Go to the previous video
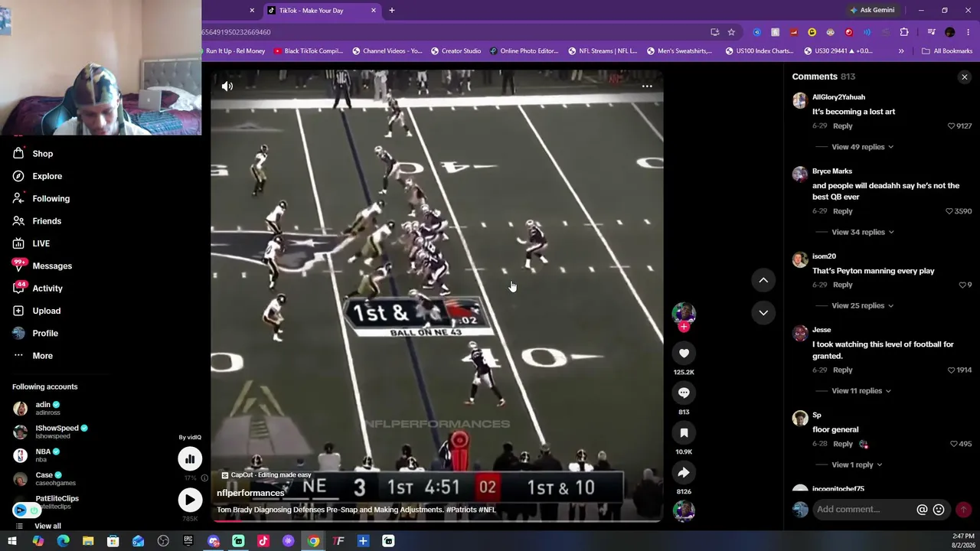The image size is (980, 551). tap(763, 280)
